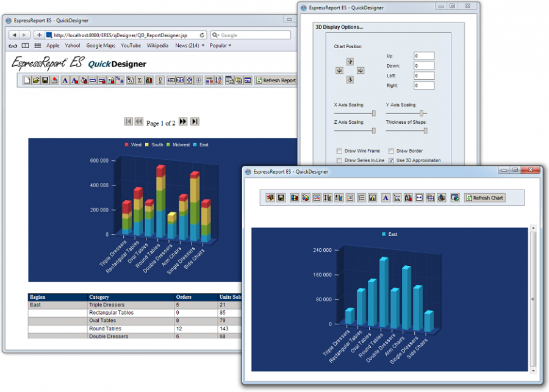
Task: Open the Google Maps bookmark
Action: (101, 46)
